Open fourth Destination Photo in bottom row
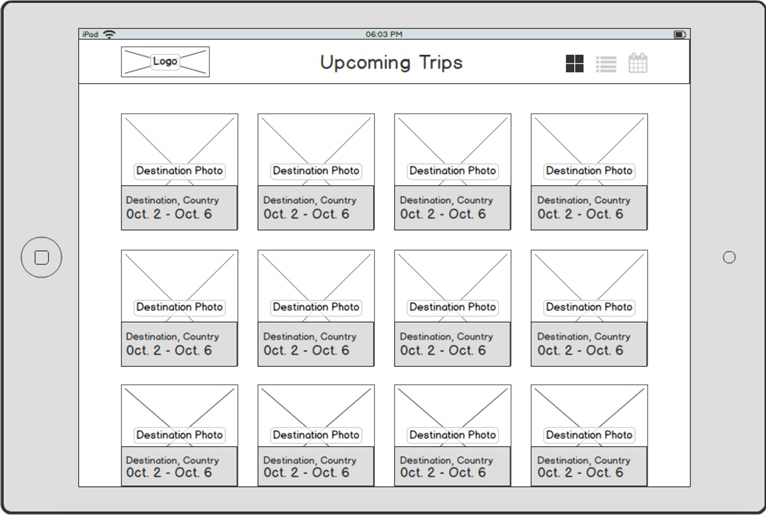The width and height of the screenshot is (766, 515). coord(589,415)
